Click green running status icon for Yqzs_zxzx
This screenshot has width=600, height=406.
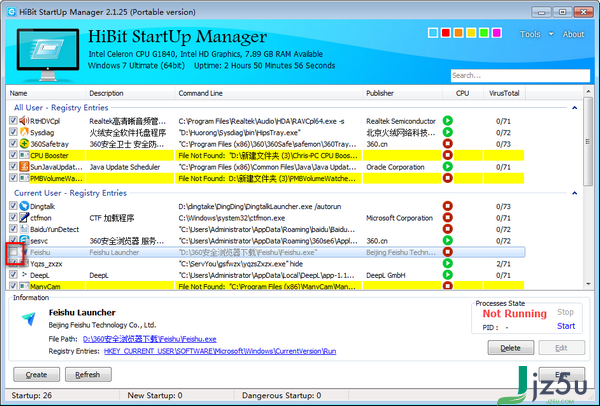click(x=448, y=263)
